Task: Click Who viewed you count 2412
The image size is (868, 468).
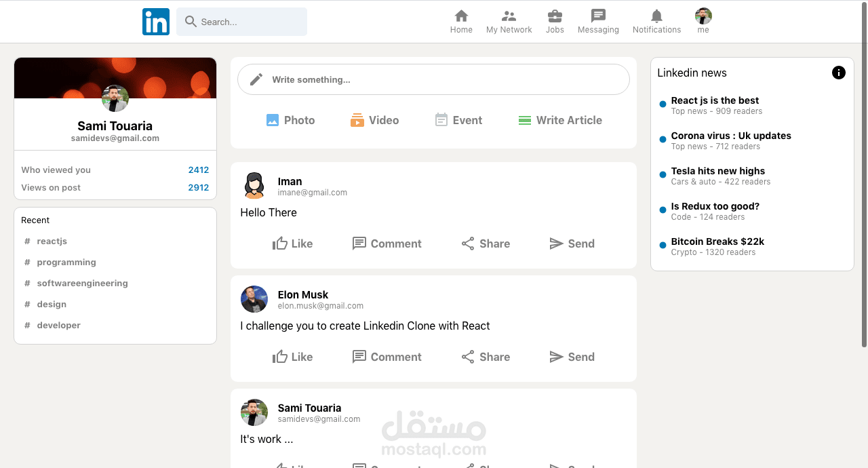Action: (199, 170)
